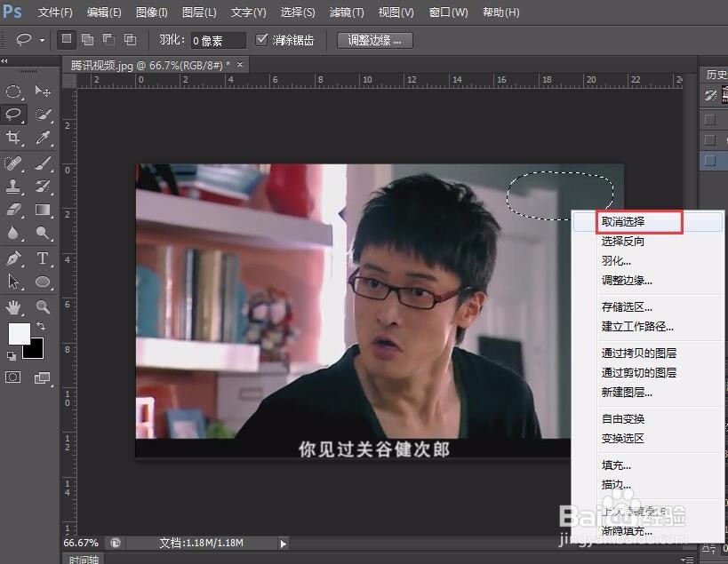Select the Type tool
728x564 pixels.
point(43,258)
